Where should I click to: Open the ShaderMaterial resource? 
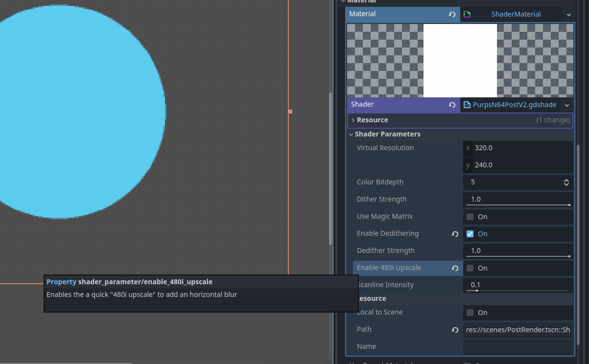click(x=516, y=15)
